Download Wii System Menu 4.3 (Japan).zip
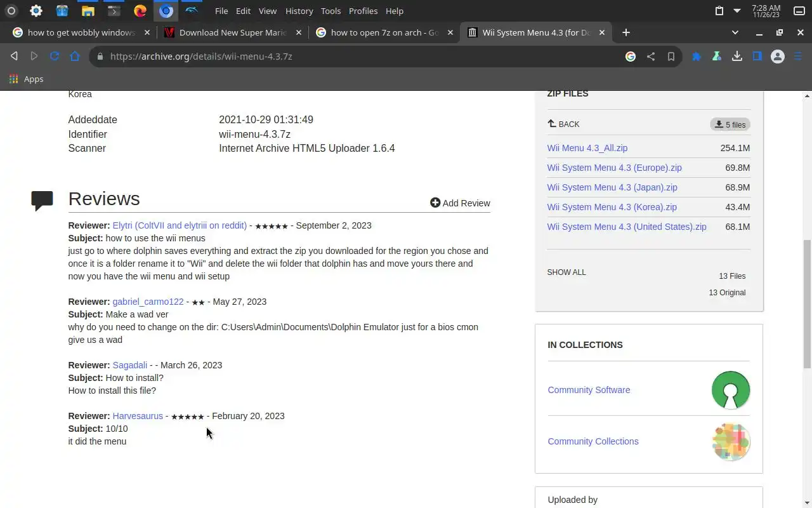This screenshot has height=508, width=812. (612, 187)
